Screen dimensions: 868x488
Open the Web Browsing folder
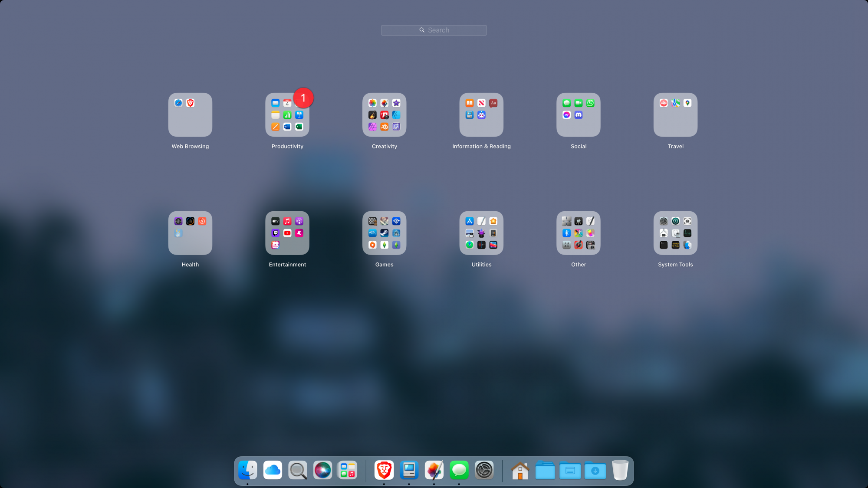point(190,115)
